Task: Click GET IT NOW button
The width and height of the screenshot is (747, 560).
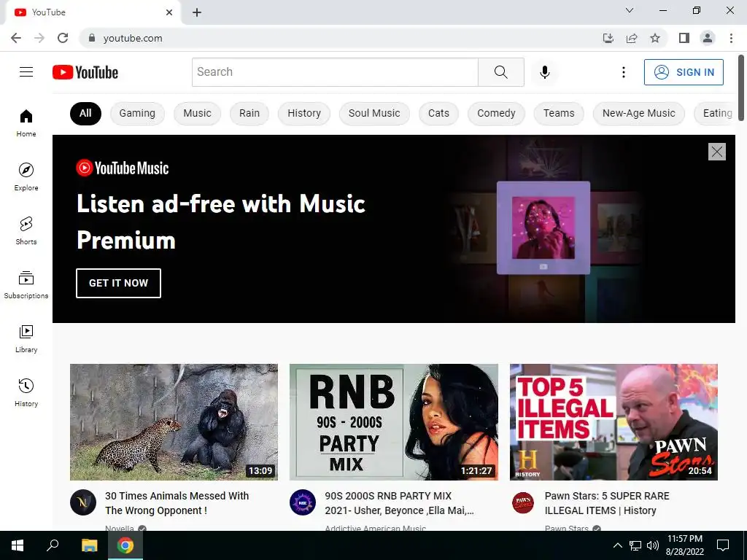Action: pyautogui.click(x=118, y=283)
